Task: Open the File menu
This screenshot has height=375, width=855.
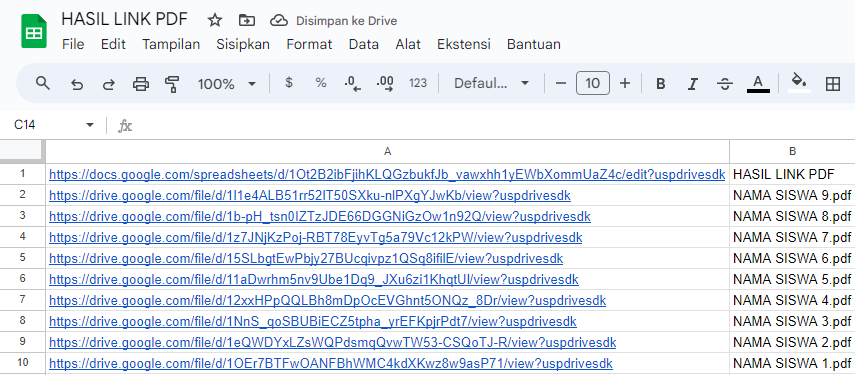Action: click(73, 44)
